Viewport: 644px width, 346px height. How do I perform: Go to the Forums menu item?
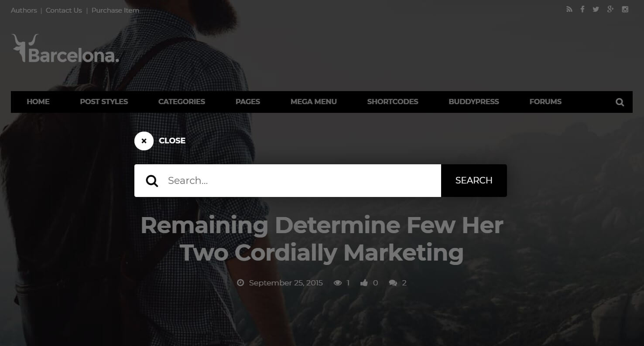545,102
